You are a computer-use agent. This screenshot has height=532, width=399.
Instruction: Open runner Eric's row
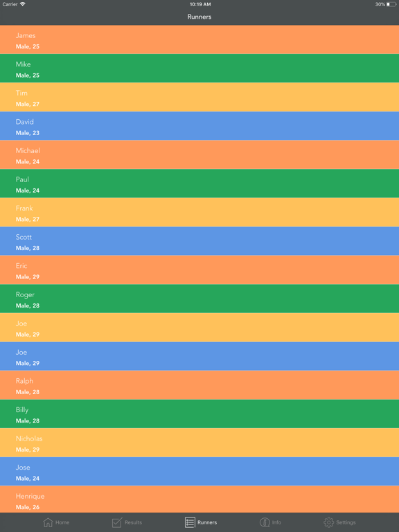(199, 269)
